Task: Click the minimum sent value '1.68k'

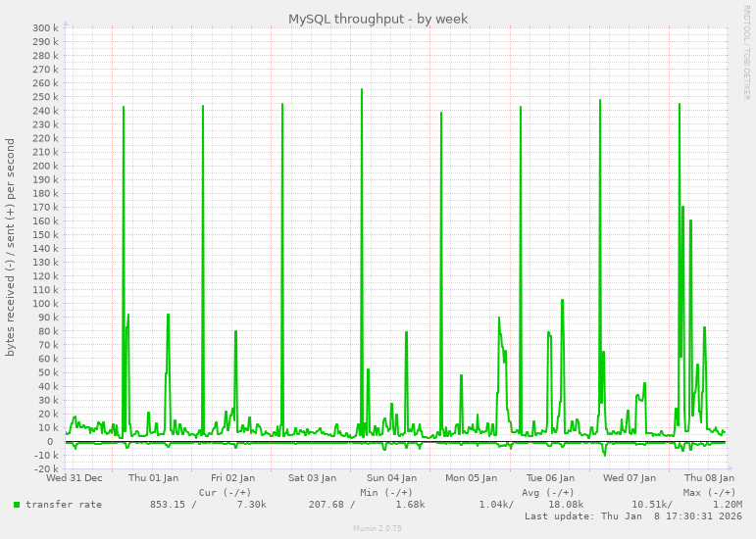Action: 410,505
